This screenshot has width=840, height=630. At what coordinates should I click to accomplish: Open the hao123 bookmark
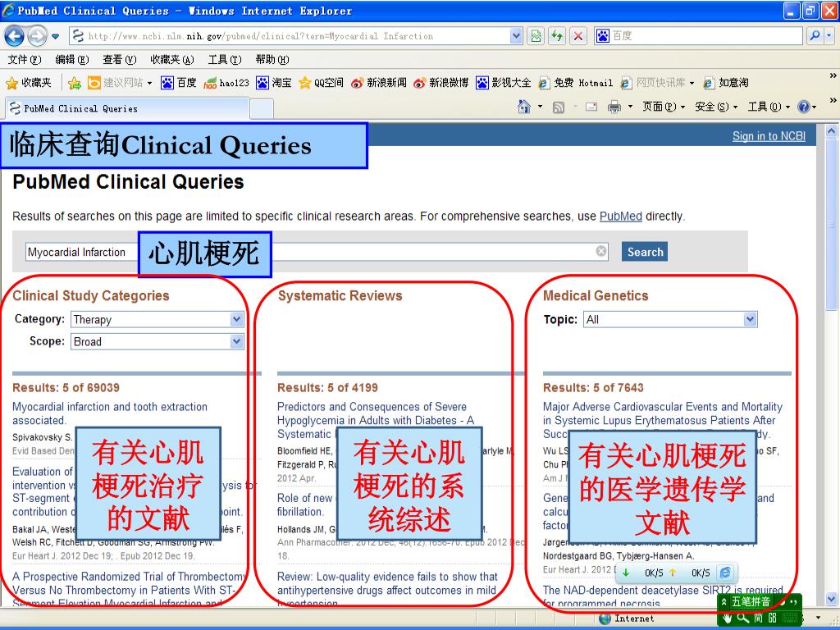226,83
